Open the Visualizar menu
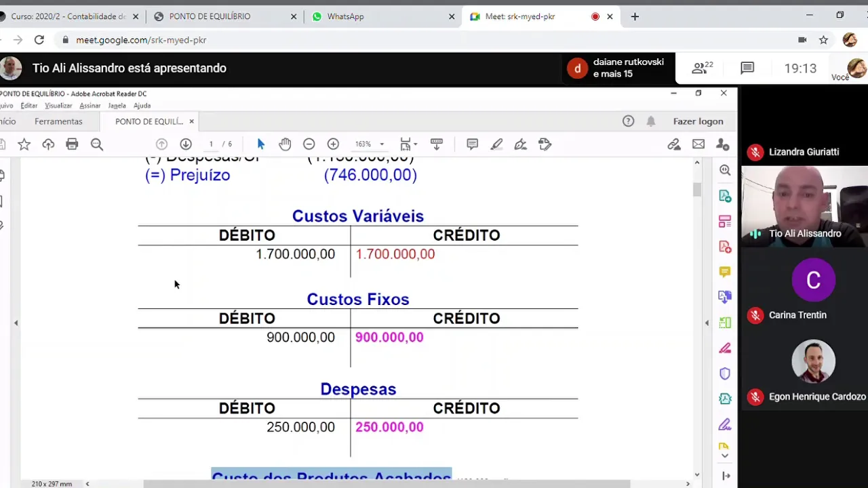The height and width of the screenshot is (488, 868). point(58,106)
